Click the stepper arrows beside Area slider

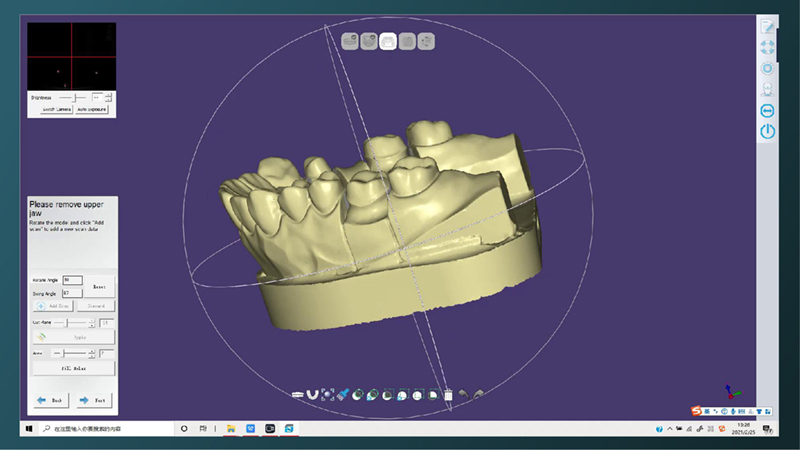(93, 353)
